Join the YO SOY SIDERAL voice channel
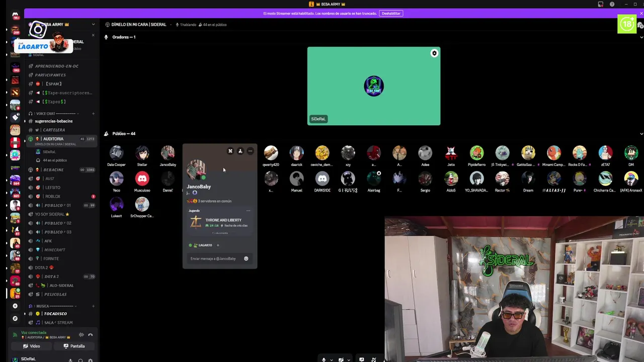The height and width of the screenshot is (362, 644). pos(52,214)
